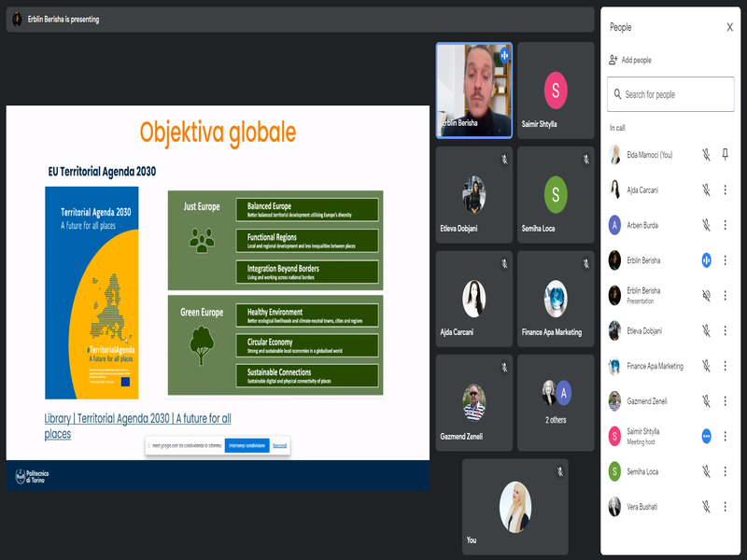Open Library Territorial Agenda 2030 link
The image size is (747, 560).
click(137, 426)
